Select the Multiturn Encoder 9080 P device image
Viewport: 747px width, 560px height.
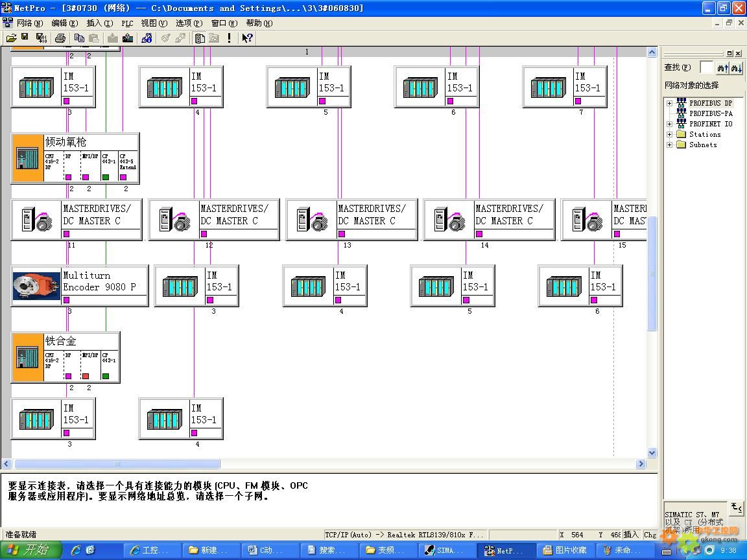point(37,286)
